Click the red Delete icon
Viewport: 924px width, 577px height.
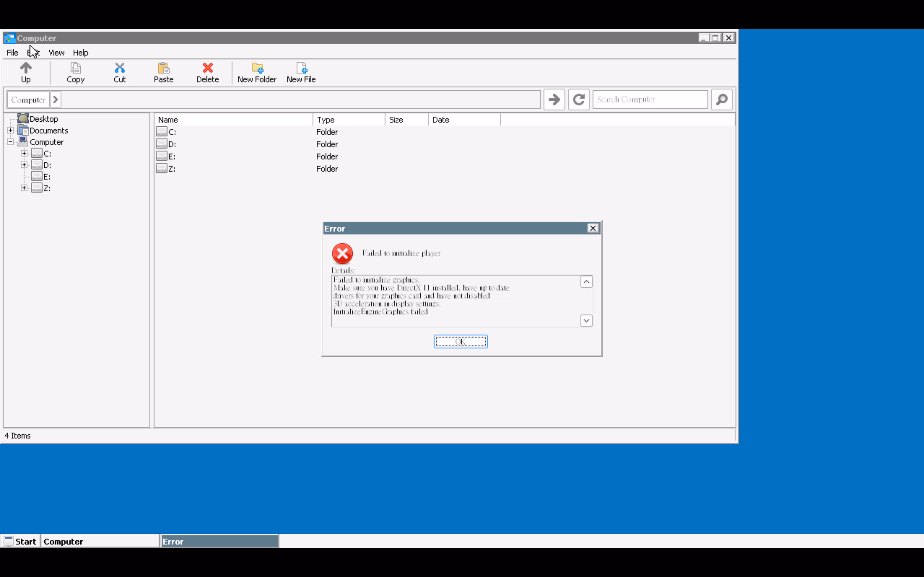[x=207, y=68]
